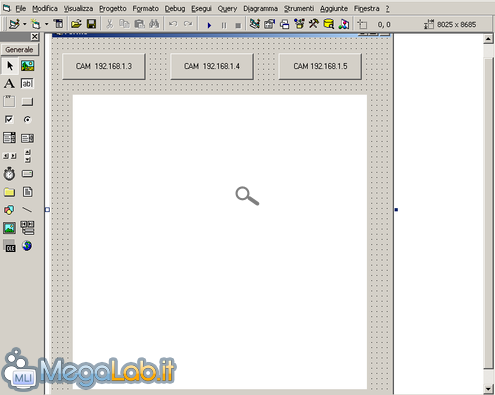Select the horizontal scrollbar control tool
This screenshot has height=395, width=495.
point(9,156)
